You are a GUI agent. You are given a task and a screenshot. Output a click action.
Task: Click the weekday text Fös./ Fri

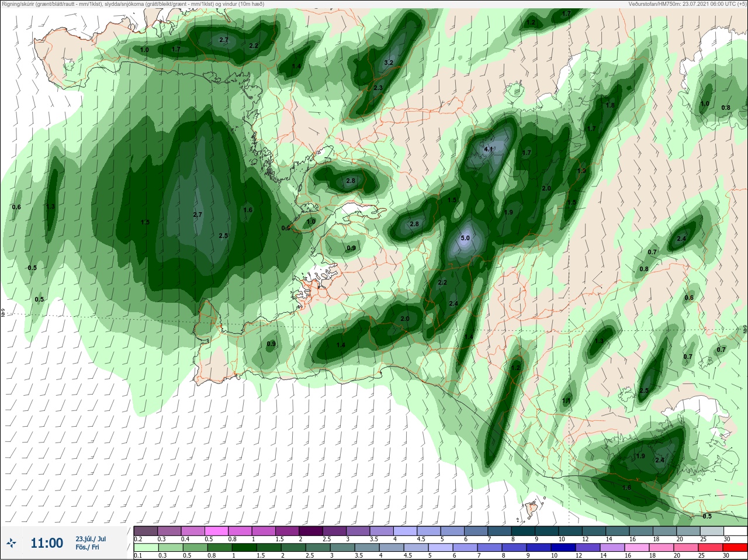tap(87, 547)
